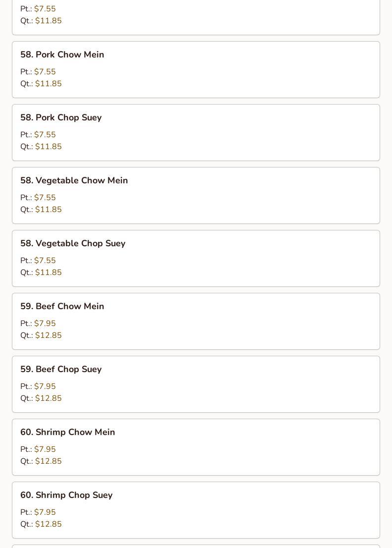The width and height of the screenshot is (392, 548).
Task: Choose the Vegetable Chop Suey item title
Action: 73,243
